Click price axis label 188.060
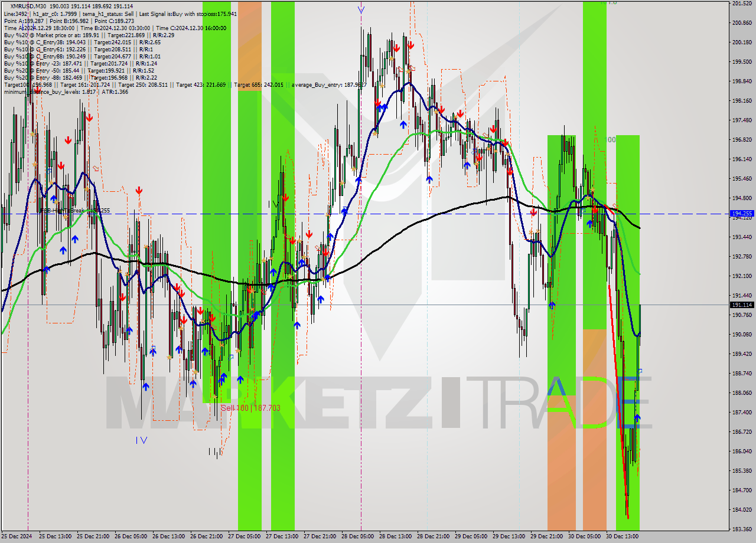This screenshot has width=756, height=543. point(741,393)
